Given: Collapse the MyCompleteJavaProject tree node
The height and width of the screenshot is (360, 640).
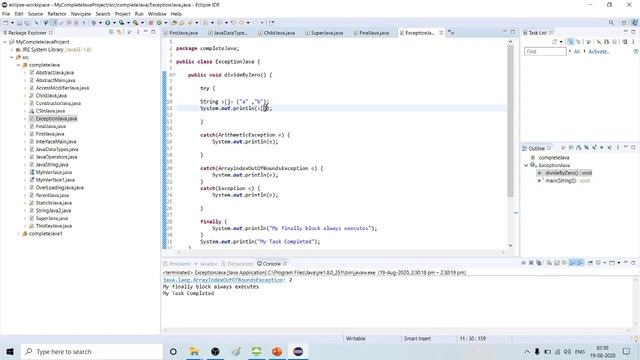Looking at the screenshot, I should (x=4, y=42).
